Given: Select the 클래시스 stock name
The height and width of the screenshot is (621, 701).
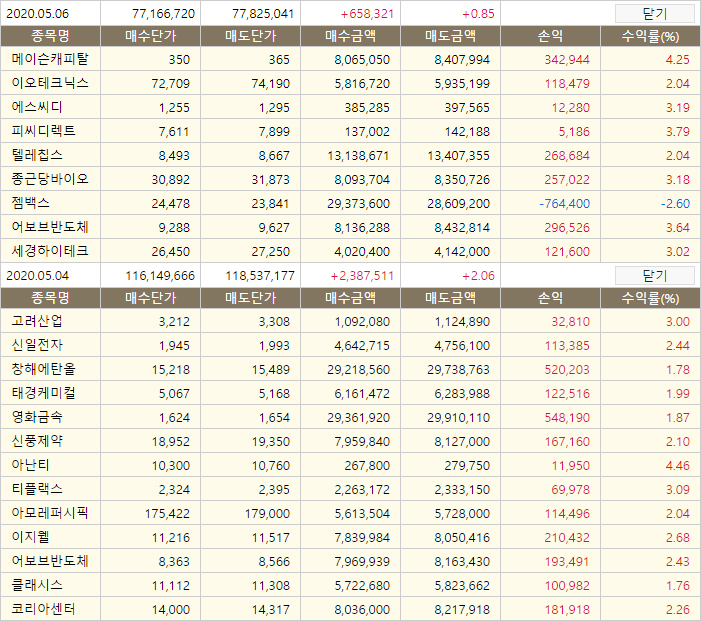Looking at the screenshot, I should pos(37,585).
